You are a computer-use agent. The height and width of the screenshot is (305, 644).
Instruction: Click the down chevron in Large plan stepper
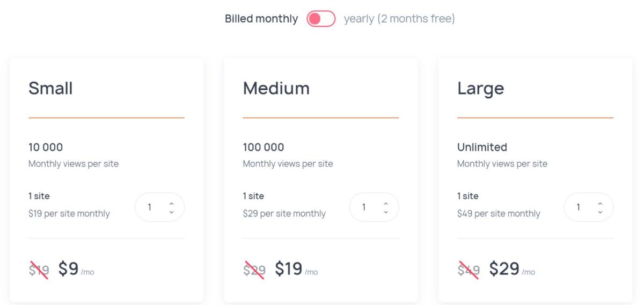600,212
